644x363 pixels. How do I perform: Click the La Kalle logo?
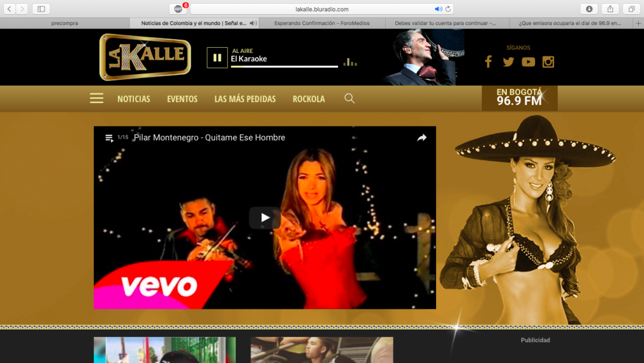pyautogui.click(x=145, y=57)
